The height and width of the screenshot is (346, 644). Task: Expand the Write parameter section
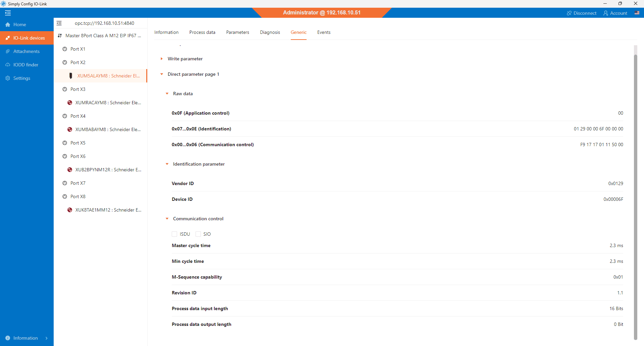[x=162, y=59]
